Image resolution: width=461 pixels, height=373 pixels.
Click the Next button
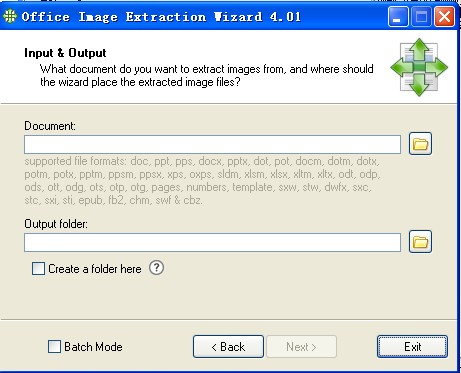pyautogui.click(x=301, y=347)
